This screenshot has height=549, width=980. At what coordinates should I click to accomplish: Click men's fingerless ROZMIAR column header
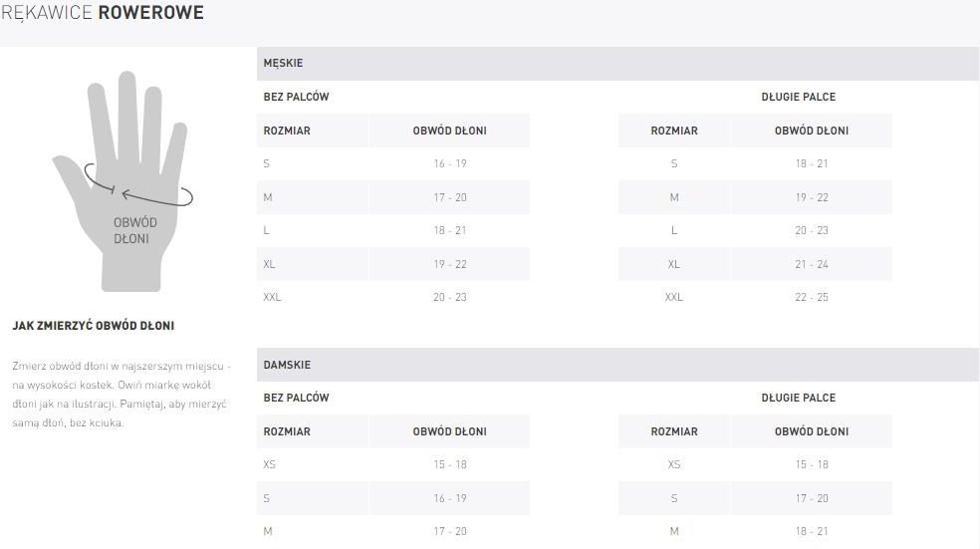[287, 131]
